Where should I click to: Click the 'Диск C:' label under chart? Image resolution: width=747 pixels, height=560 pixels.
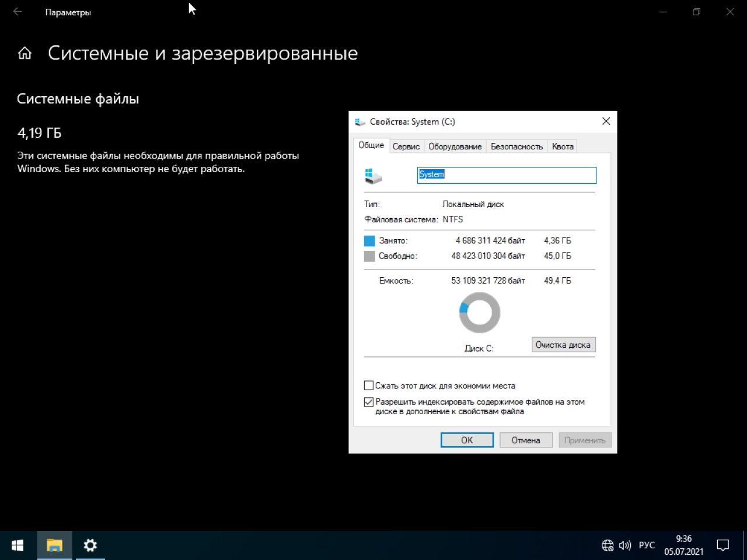point(479,348)
